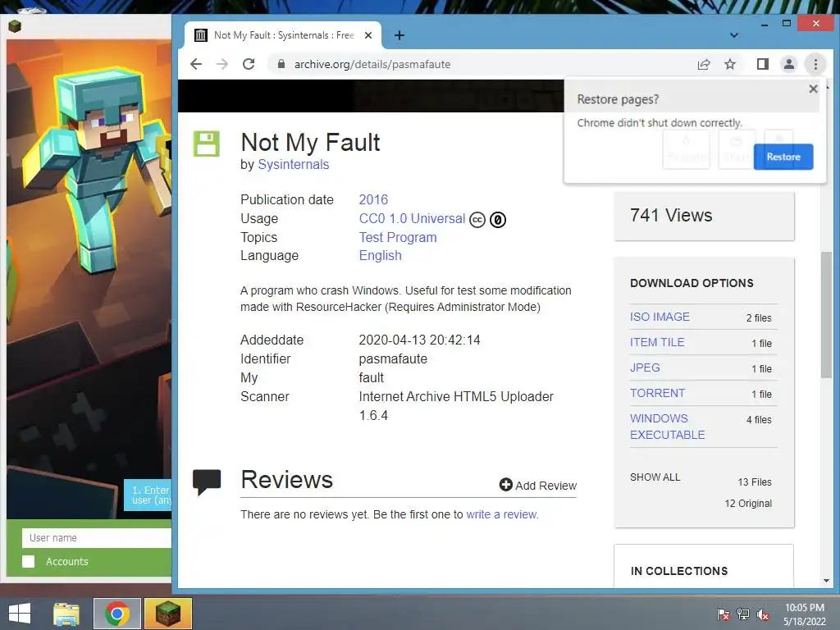Click the Creative Commons CC icon
The image size is (840, 630).
[477, 220]
